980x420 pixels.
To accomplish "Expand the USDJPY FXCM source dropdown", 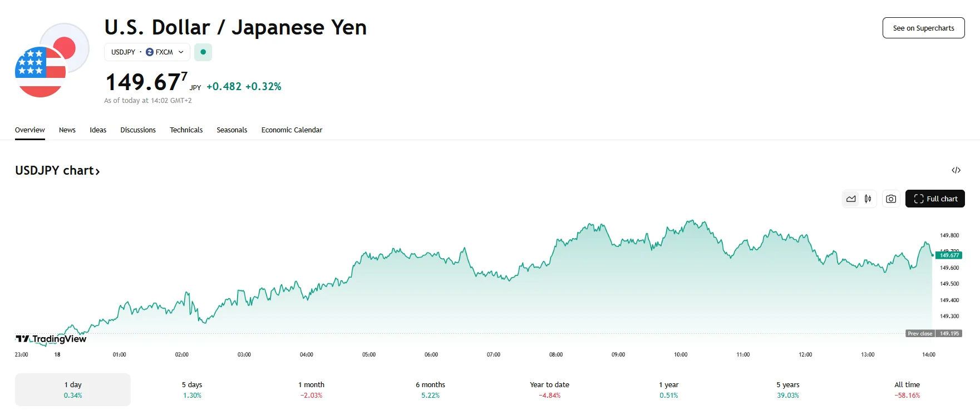I will 147,52.
